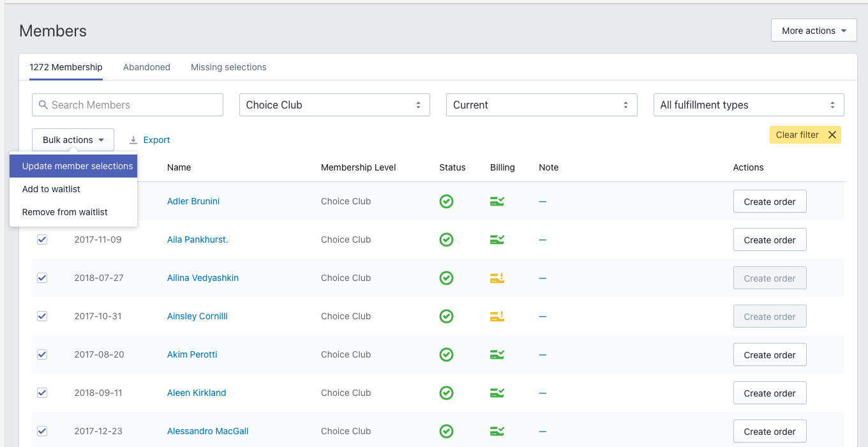Click Create order for Adler Brunini
Image resolution: width=868 pixels, height=447 pixels.
click(x=769, y=202)
